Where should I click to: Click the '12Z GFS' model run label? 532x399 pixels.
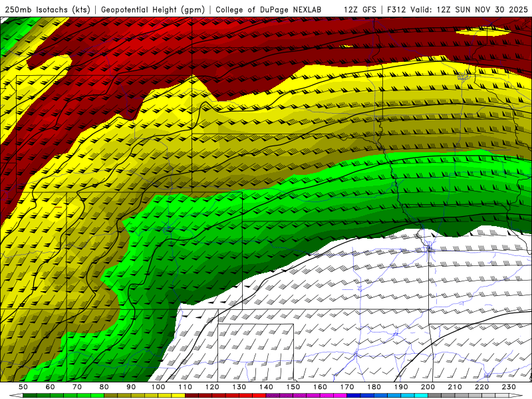coord(360,9)
